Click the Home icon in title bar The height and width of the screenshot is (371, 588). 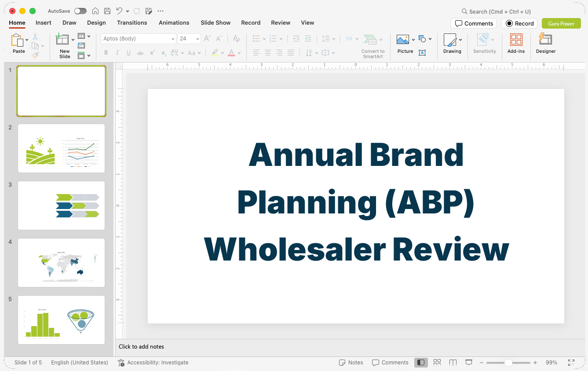click(95, 11)
